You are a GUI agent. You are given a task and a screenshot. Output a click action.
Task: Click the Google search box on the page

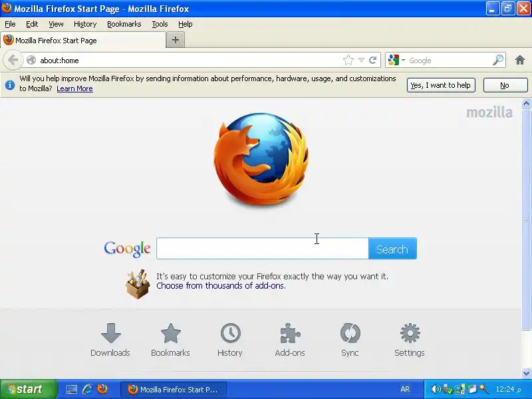click(263, 249)
